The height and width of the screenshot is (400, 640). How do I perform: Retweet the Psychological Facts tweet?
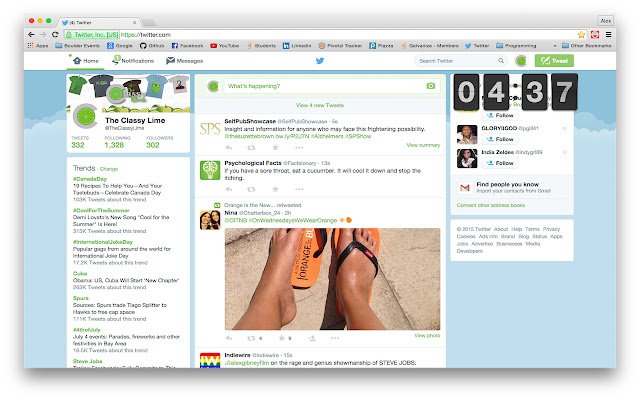(251, 189)
